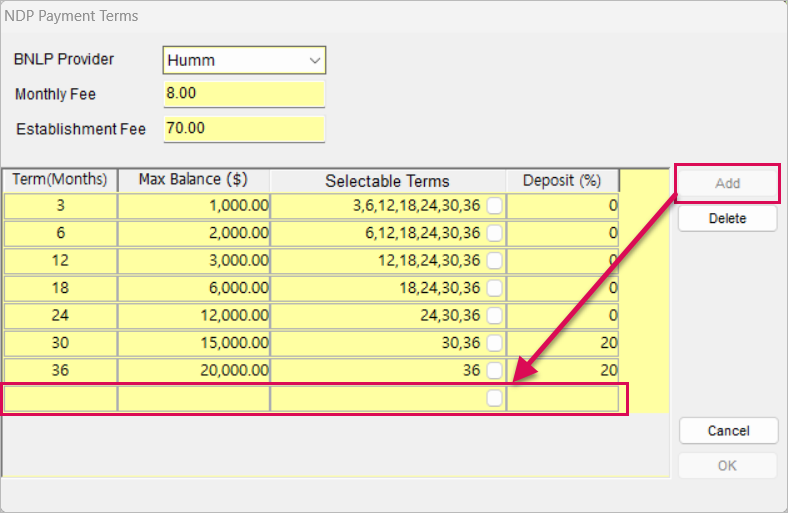788x513 pixels.
Task: Click Deposit cell for the 36 month term
Action: tap(562, 370)
